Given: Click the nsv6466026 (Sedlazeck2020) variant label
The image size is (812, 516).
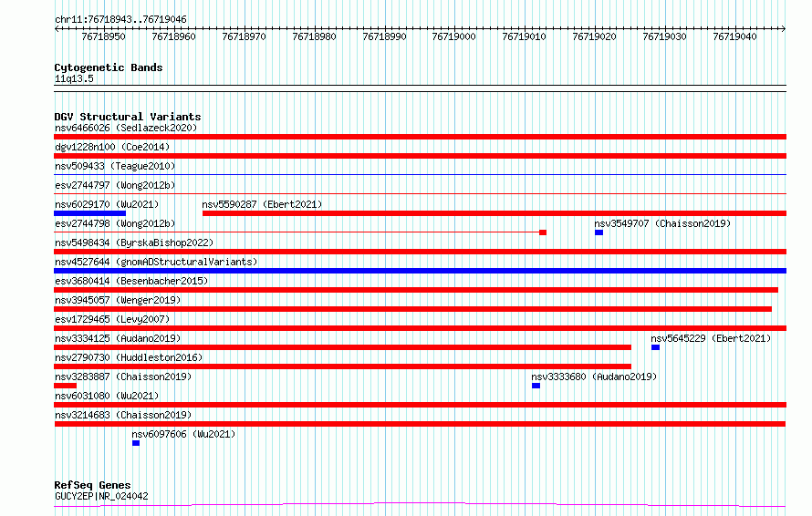Looking at the screenshot, I should pos(126,128).
